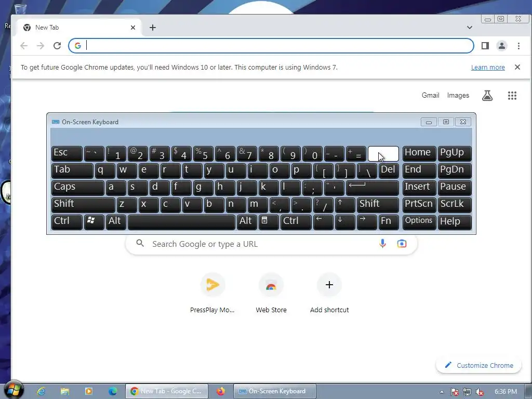Open Google apps grid
The image size is (532, 399).
click(x=512, y=96)
